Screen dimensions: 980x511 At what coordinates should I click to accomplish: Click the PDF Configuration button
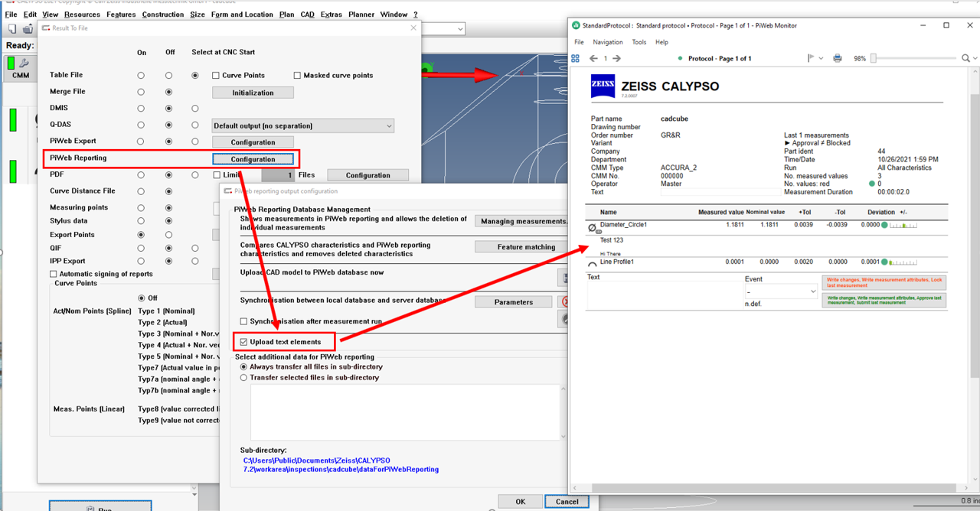tap(367, 175)
